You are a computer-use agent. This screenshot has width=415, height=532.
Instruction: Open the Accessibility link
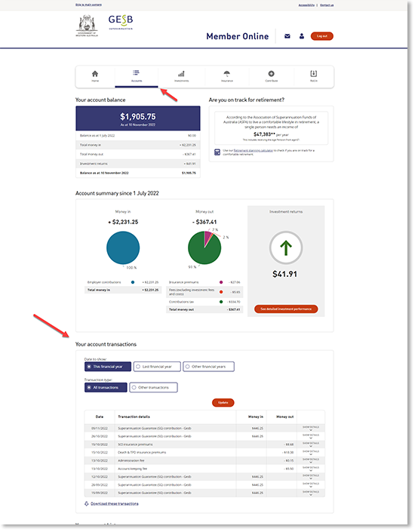click(x=307, y=5)
